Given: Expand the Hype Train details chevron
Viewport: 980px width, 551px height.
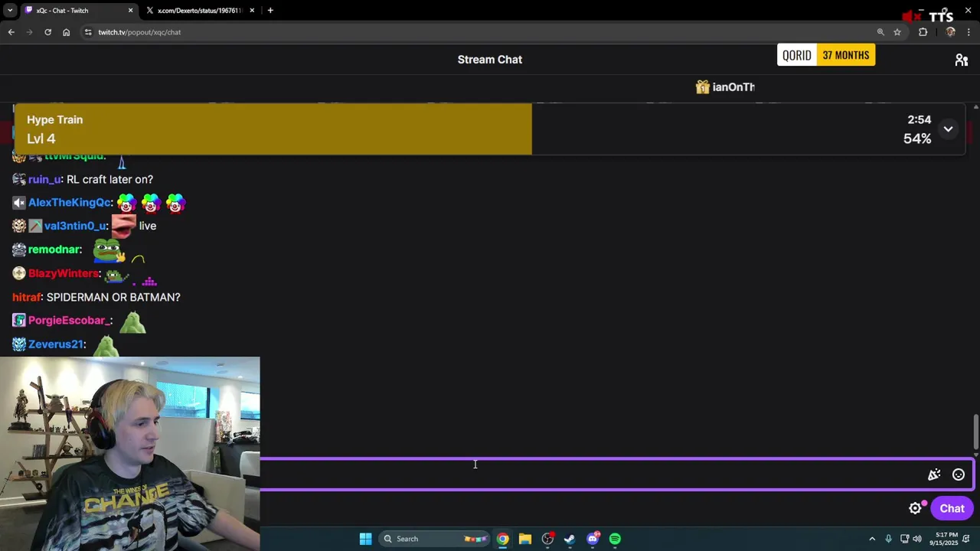Looking at the screenshot, I should [x=948, y=129].
